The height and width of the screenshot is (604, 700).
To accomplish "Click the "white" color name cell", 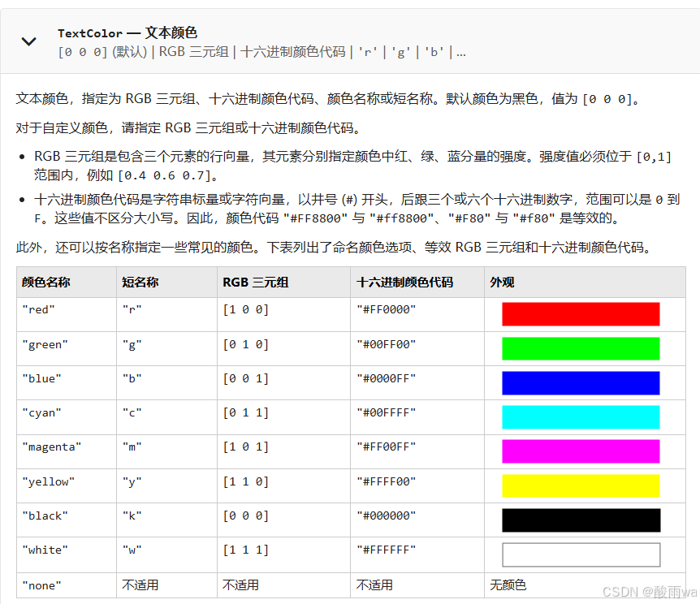I will [67, 555].
